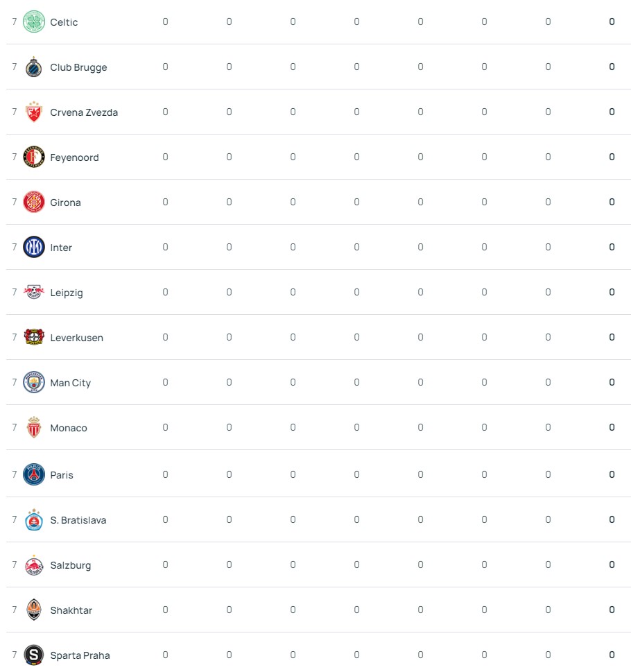This screenshot has width=631, height=672.
Task: Click the Monaco crest icon
Action: tap(34, 428)
